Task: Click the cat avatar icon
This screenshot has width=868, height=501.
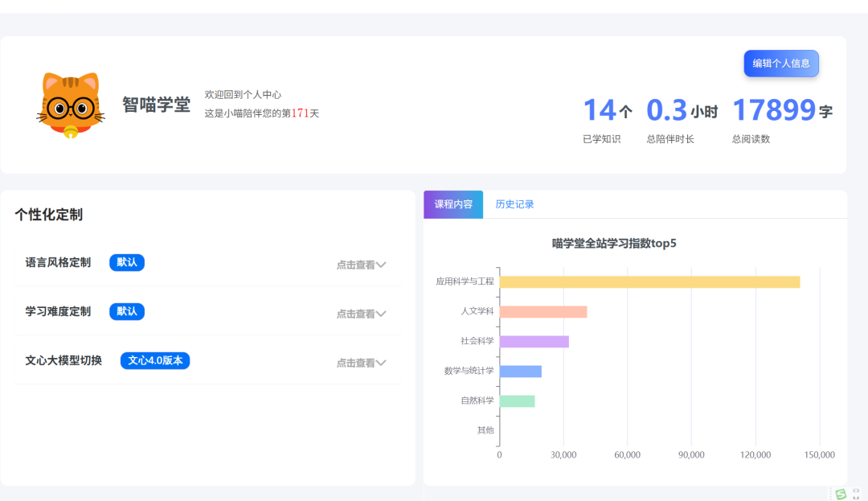Action: click(x=69, y=105)
